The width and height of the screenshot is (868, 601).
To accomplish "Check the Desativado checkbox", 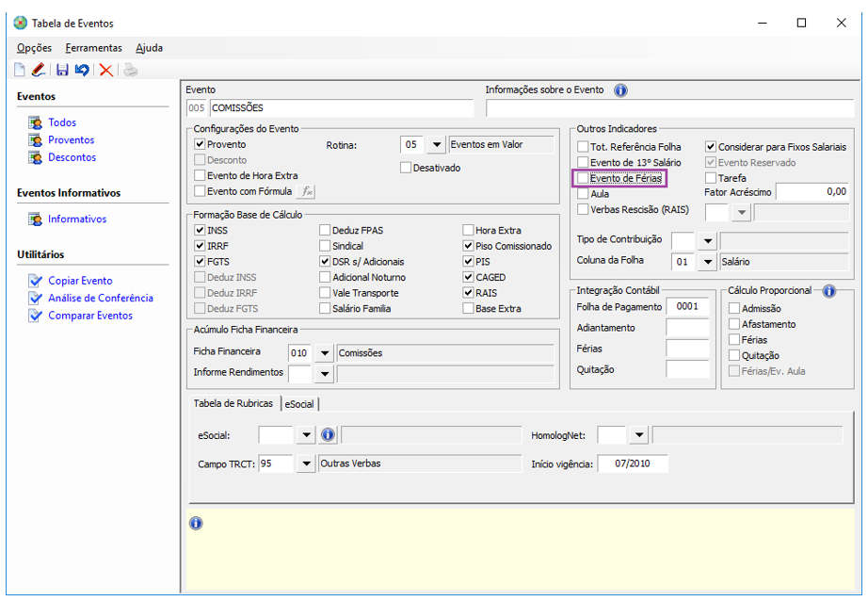I will (x=406, y=168).
